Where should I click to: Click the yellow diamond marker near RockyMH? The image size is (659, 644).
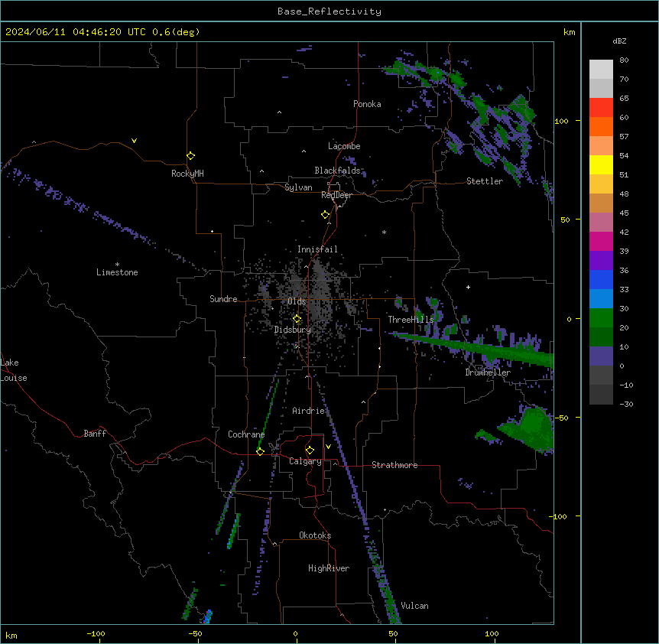click(190, 155)
